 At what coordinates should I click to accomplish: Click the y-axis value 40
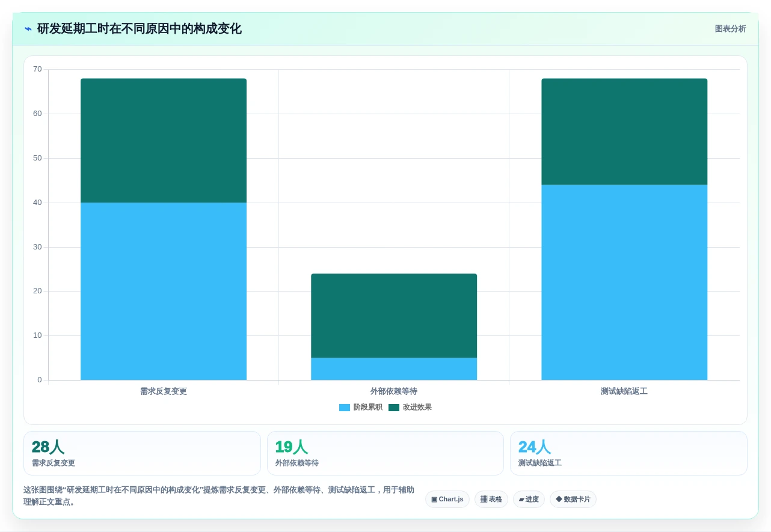[x=37, y=203]
